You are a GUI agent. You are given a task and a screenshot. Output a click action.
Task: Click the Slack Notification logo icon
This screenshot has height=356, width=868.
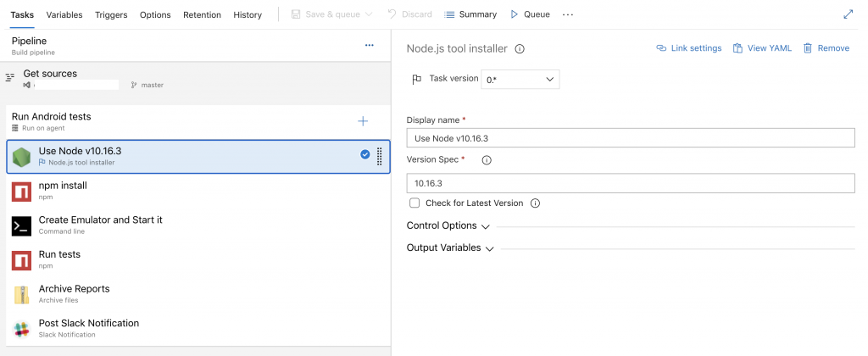[x=21, y=329]
